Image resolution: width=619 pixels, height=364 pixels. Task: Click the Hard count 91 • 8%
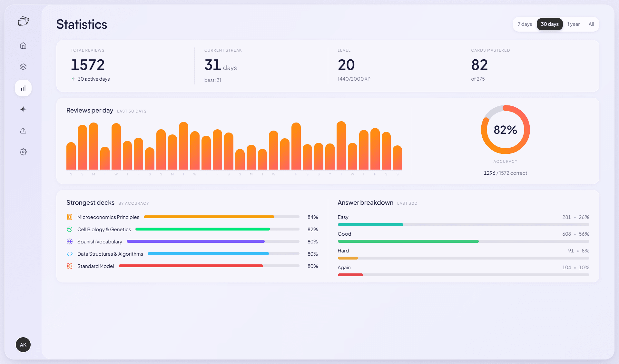pyautogui.click(x=579, y=251)
